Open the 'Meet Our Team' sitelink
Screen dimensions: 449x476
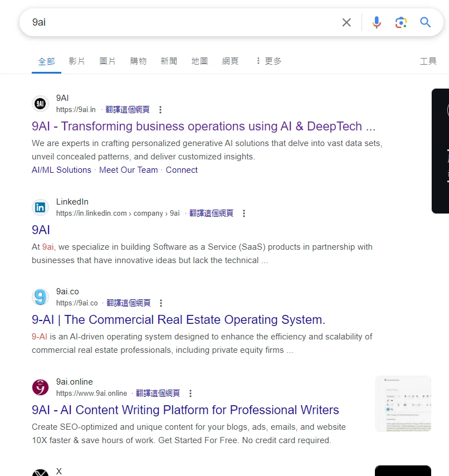point(128,170)
